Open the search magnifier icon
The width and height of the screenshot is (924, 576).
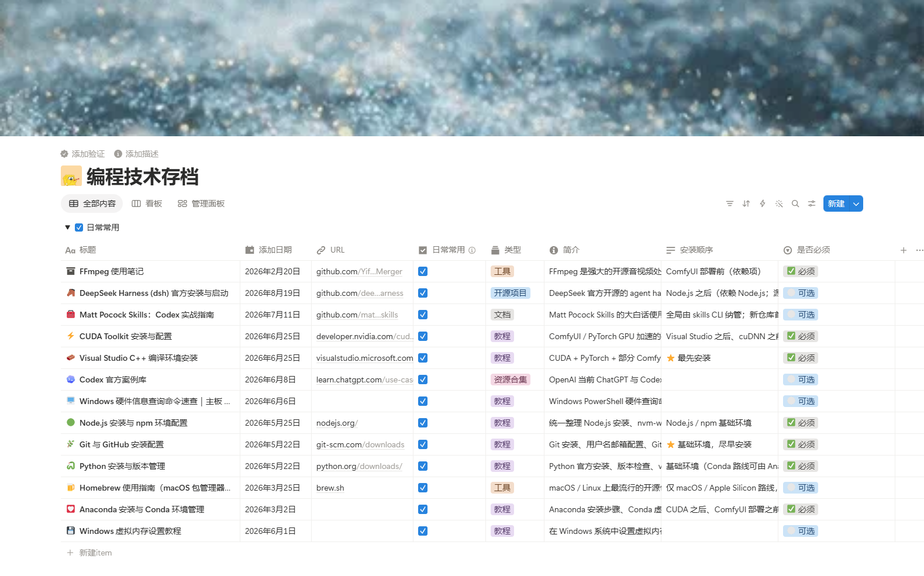(x=795, y=204)
